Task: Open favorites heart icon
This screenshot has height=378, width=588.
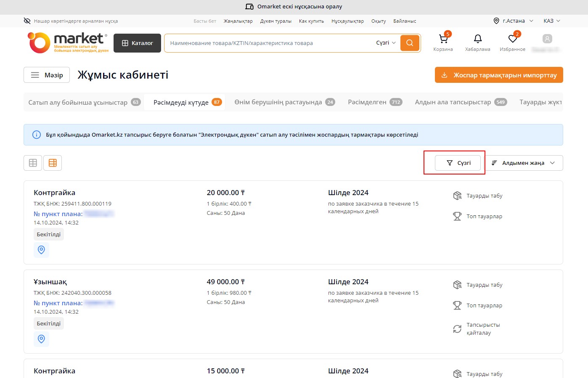Action: (x=512, y=39)
